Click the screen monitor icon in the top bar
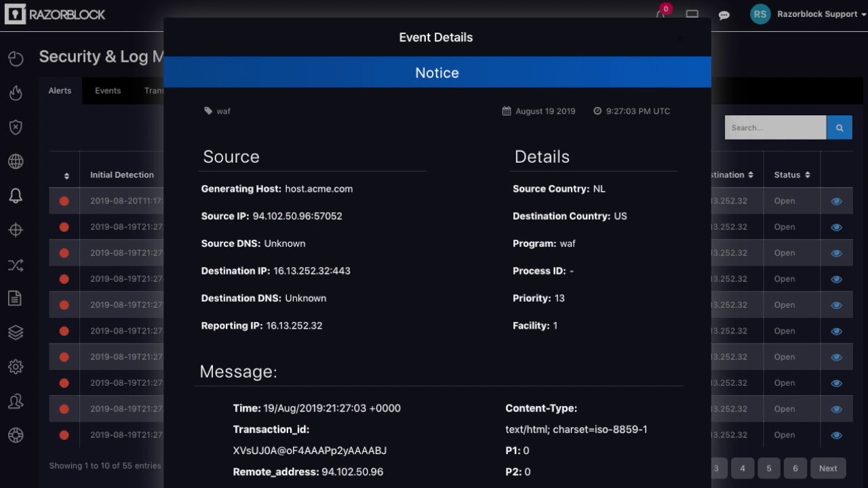 692,14
